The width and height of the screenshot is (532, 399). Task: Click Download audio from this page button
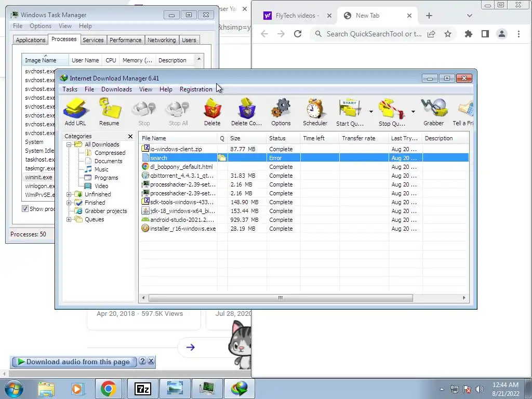[74, 362]
